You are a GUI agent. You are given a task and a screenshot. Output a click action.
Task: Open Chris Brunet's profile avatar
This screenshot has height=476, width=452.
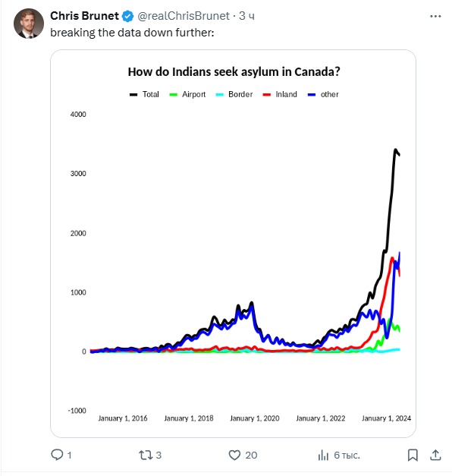click(x=29, y=24)
